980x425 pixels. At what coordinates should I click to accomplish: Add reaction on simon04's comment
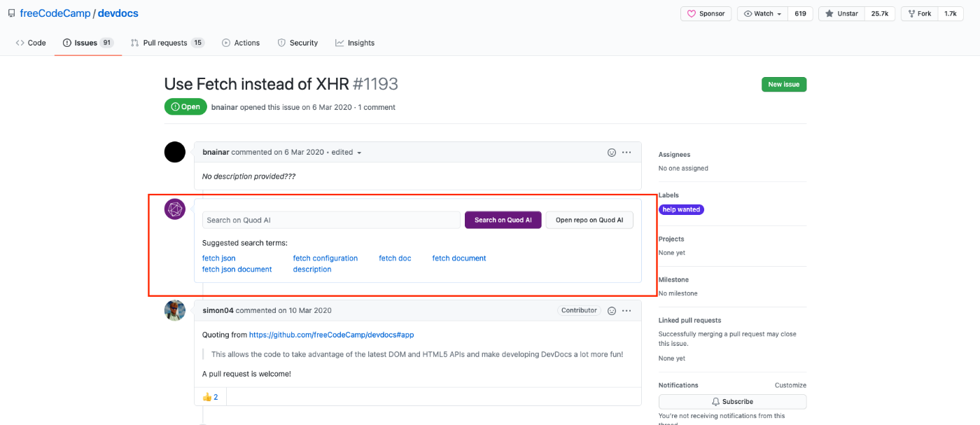611,310
